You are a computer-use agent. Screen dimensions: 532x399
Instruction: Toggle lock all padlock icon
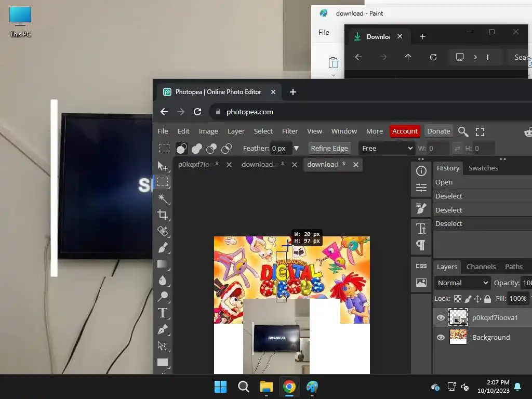pyautogui.click(x=487, y=299)
